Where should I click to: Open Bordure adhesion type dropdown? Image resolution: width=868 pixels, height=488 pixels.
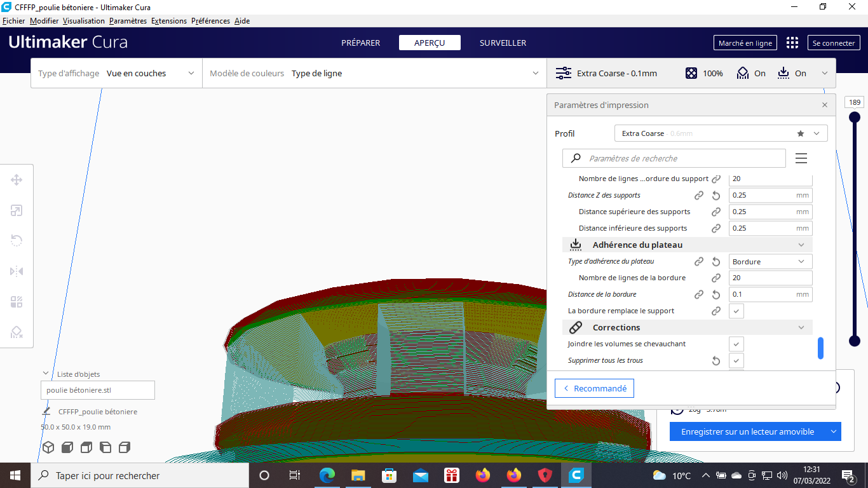[x=770, y=261]
